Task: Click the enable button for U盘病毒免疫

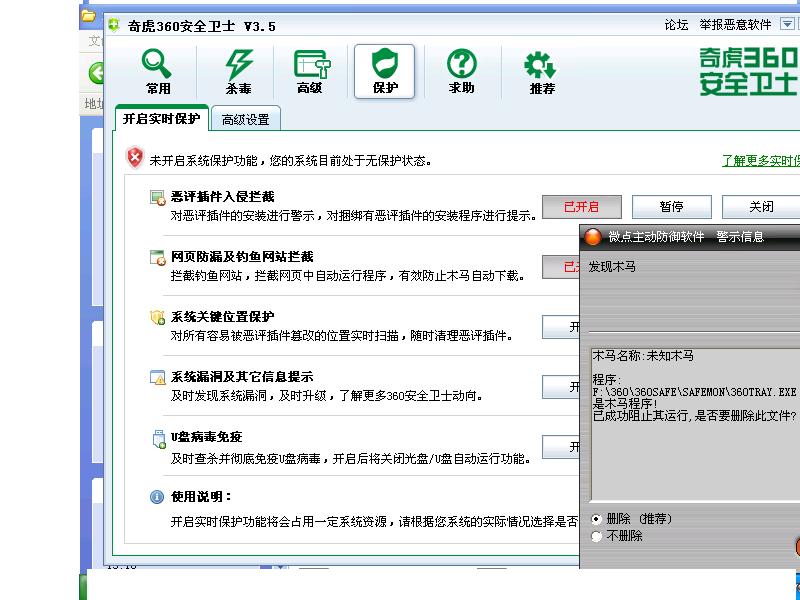Action: point(561,447)
